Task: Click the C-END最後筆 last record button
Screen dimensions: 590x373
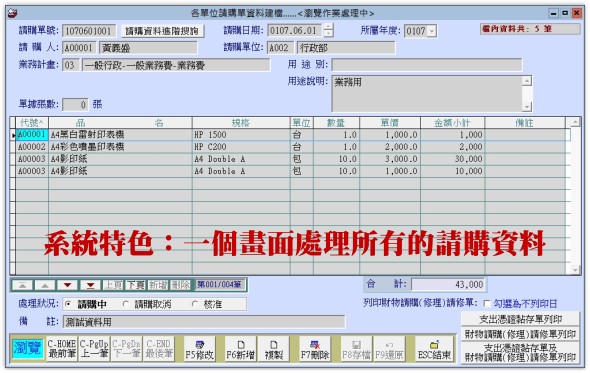Action: (159, 349)
